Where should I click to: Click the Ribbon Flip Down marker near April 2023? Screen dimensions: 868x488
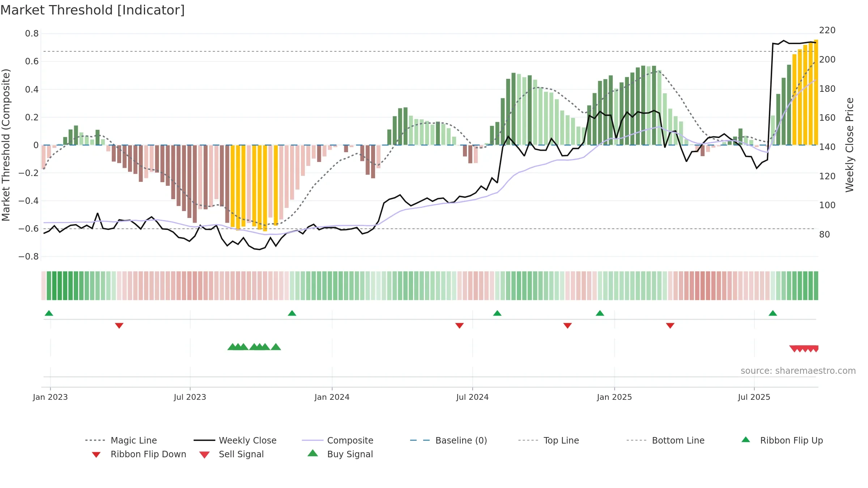[x=119, y=326]
